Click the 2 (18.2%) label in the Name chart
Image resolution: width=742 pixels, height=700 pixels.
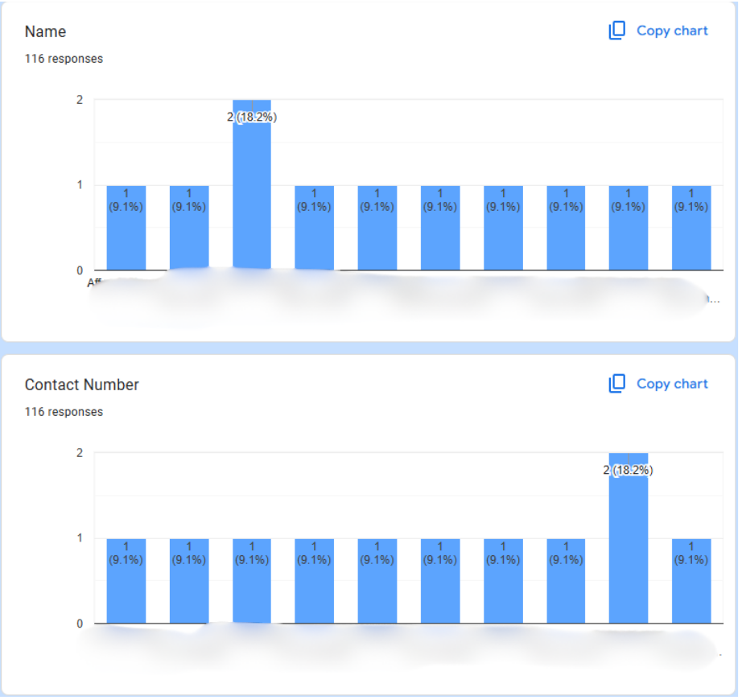click(252, 117)
